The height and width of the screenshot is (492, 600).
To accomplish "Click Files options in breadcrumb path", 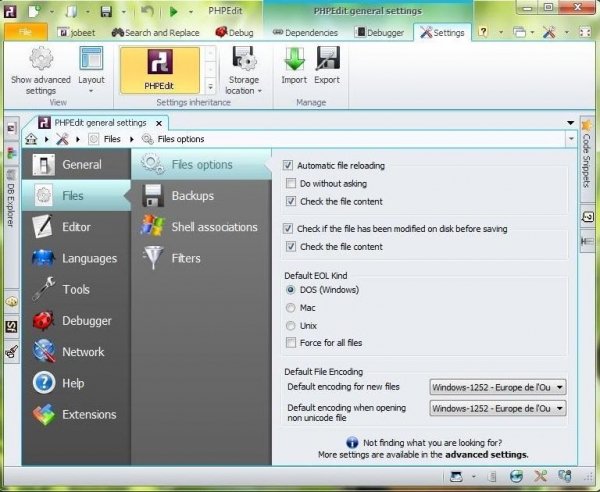I will point(181,139).
